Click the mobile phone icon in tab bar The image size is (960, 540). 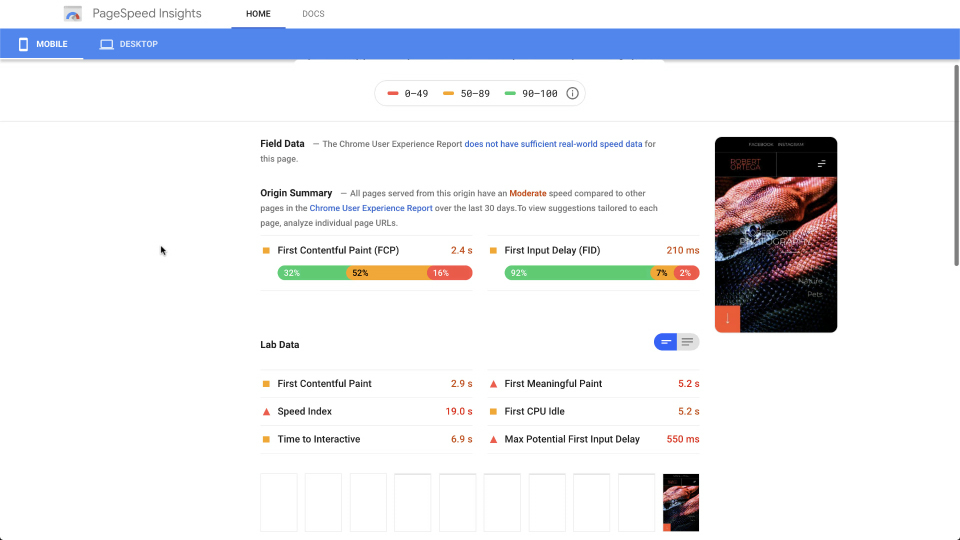[x=23, y=44]
